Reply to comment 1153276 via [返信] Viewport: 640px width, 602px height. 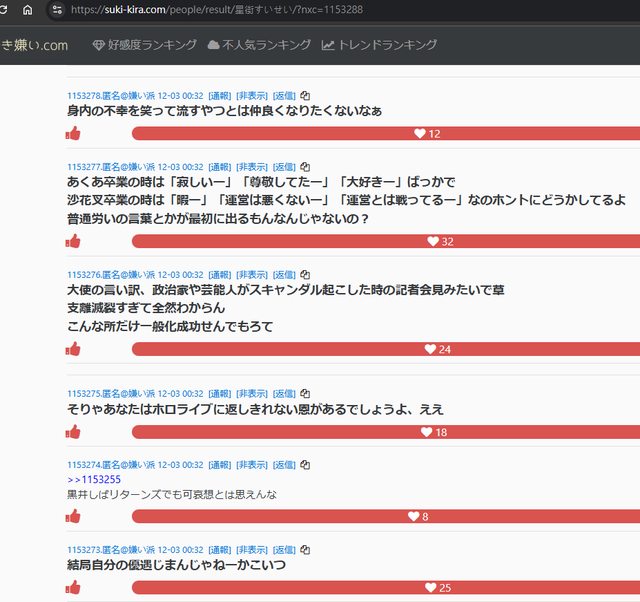pyautogui.click(x=284, y=274)
